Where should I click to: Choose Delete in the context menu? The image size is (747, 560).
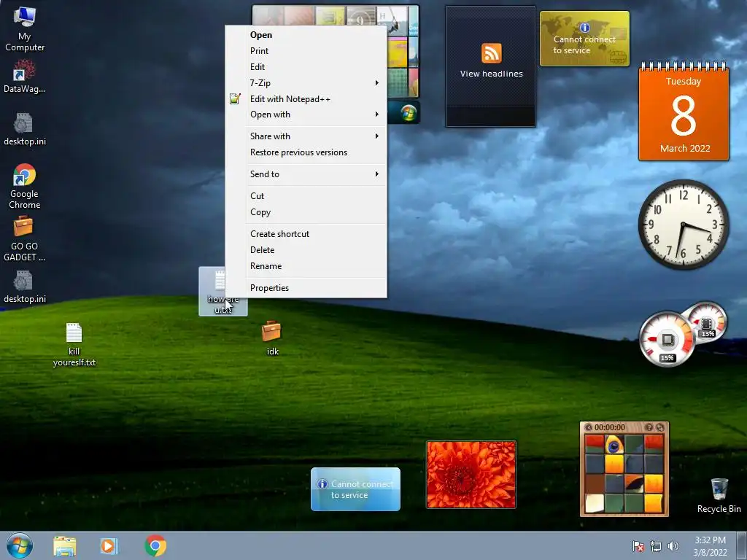[x=306, y=250]
